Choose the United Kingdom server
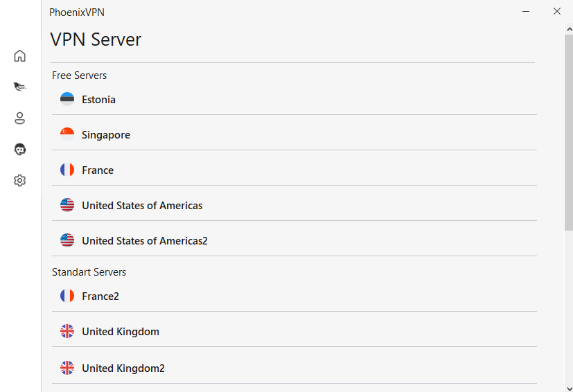This screenshot has height=392, width=573. click(294, 331)
